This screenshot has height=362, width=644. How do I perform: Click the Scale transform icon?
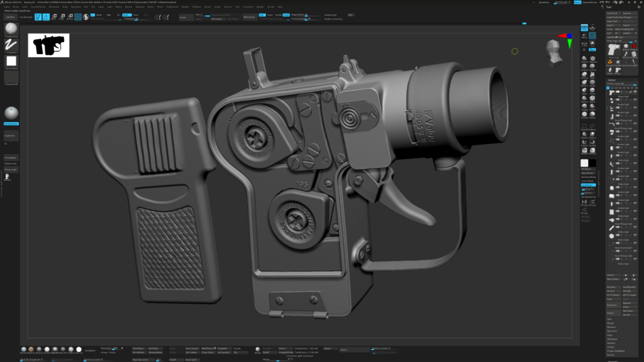(62, 17)
